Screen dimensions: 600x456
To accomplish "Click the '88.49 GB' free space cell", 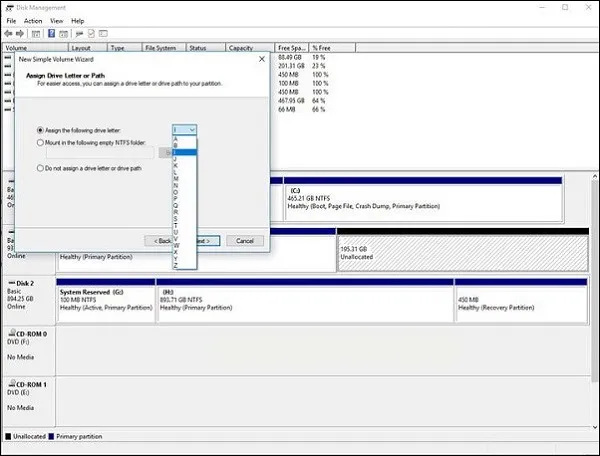I will tap(290, 57).
